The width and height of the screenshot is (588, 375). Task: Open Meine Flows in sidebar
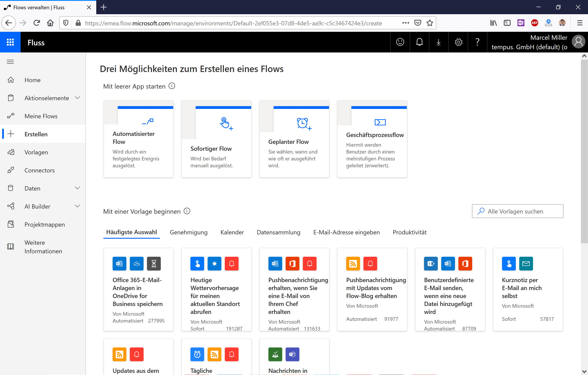click(43, 116)
